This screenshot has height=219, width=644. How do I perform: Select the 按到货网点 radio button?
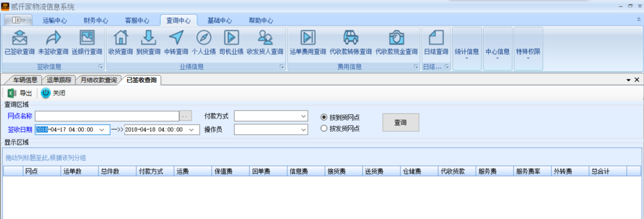324,117
